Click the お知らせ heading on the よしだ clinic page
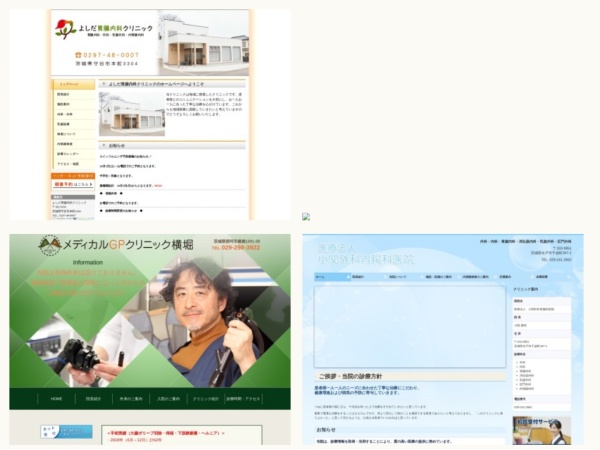Image resolution: width=600 pixels, height=450 pixels. coord(117,146)
